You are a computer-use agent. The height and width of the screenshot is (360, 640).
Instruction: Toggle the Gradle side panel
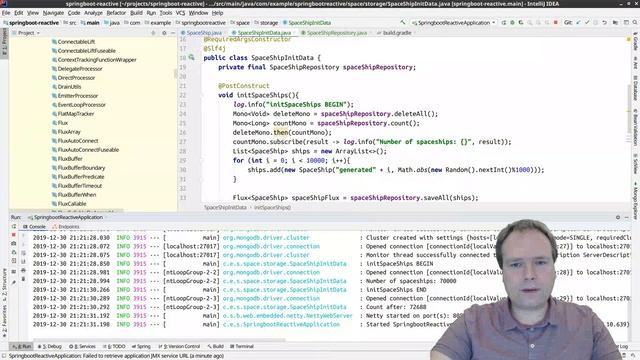pyautogui.click(x=636, y=42)
